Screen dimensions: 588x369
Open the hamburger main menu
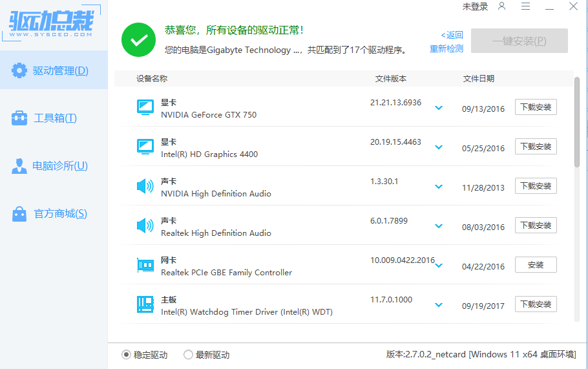526,6
